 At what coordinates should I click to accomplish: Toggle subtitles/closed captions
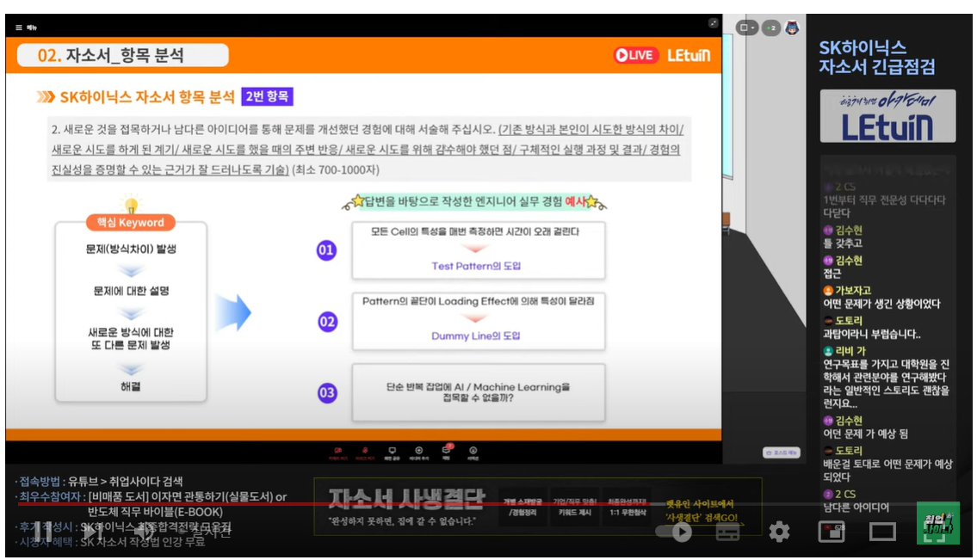point(727,532)
